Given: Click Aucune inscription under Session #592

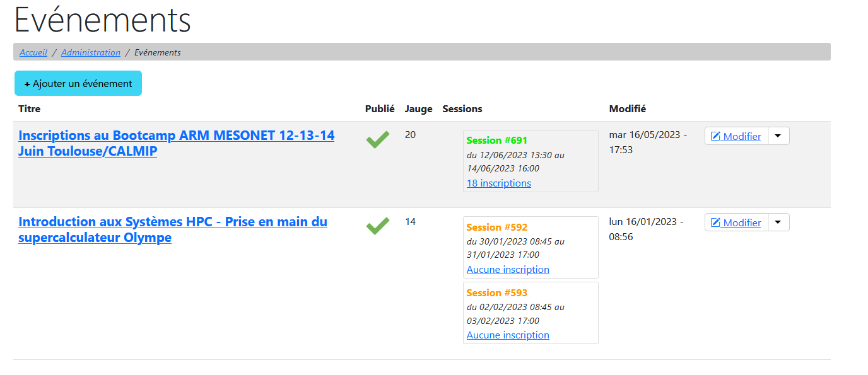Looking at the screenshot, I should pyautogui.click(x=508, y=270).
